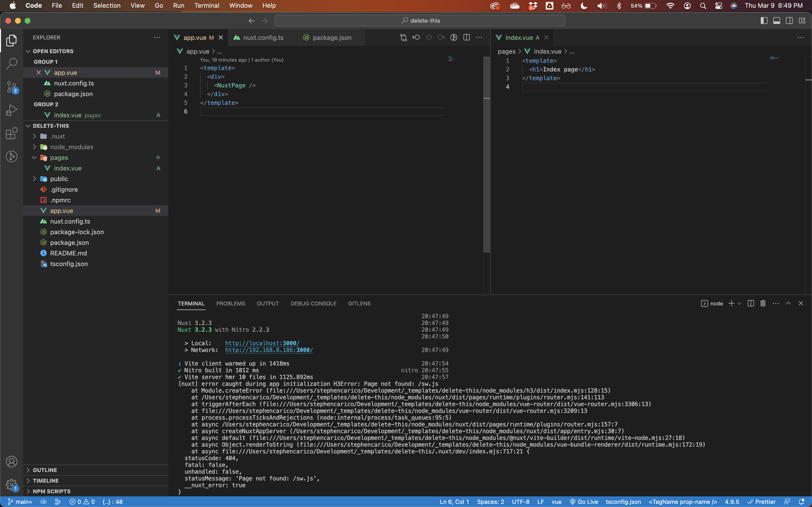Screen dimensions: 812x507
Task: Toggle the bottom panel visibility
Action: coord(776,21)
